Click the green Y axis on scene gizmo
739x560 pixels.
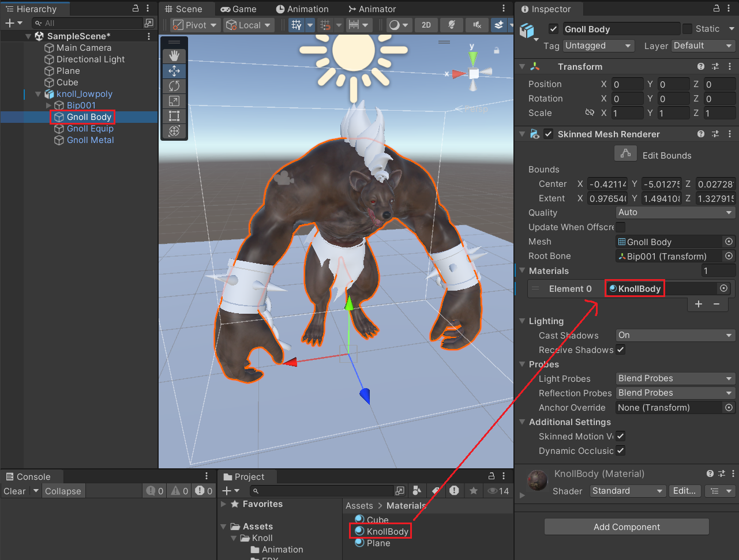[x=473, y=57]
